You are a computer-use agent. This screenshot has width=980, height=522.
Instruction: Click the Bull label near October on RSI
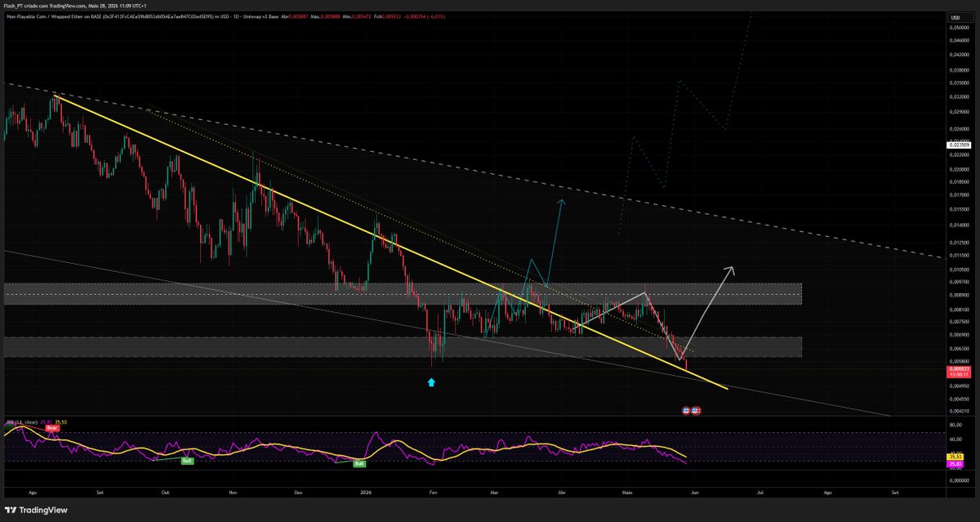coord(187,461)
